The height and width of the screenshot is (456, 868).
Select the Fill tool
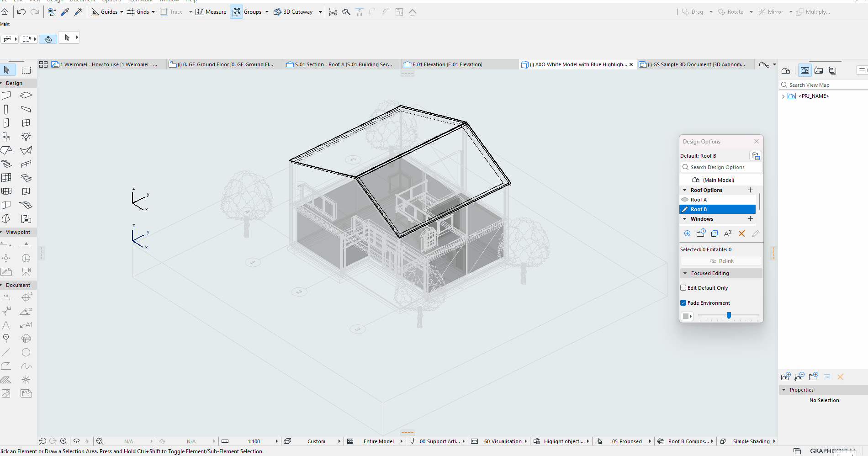click(x=6, y=380)
